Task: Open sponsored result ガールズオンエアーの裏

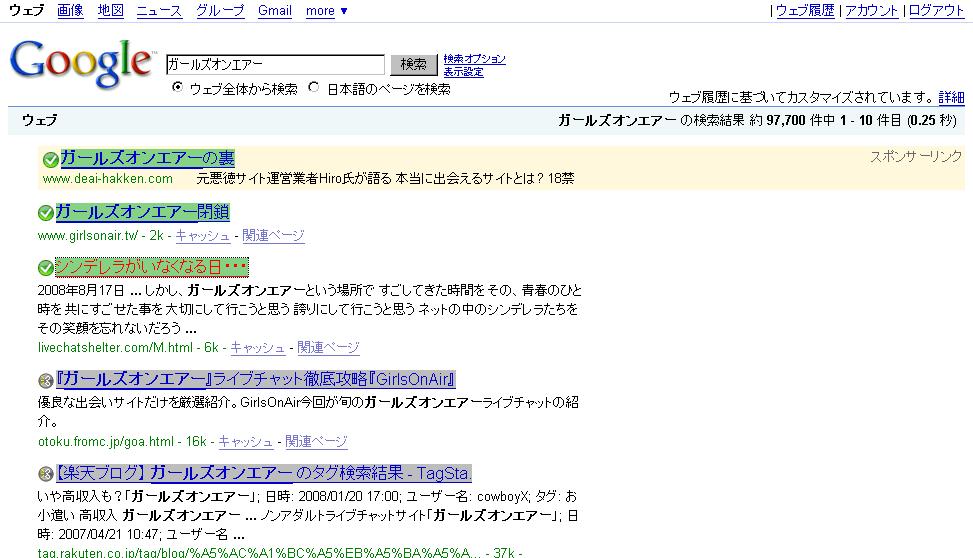Action: 148,158
